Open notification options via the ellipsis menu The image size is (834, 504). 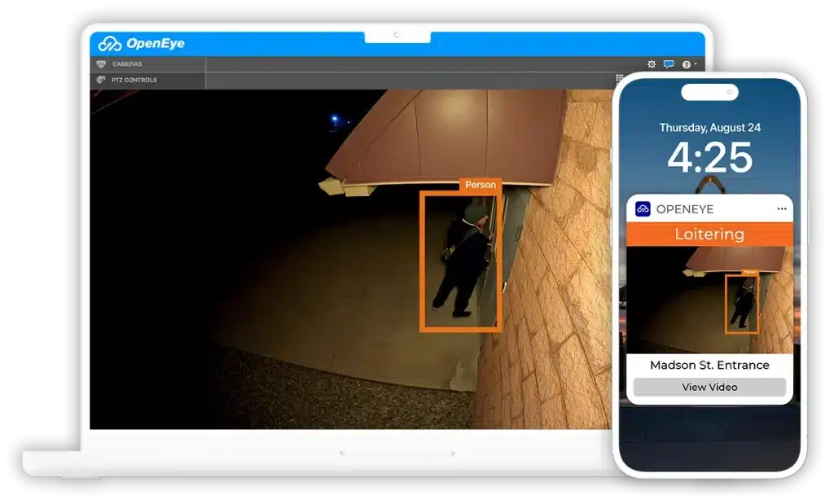pos(781,208)
